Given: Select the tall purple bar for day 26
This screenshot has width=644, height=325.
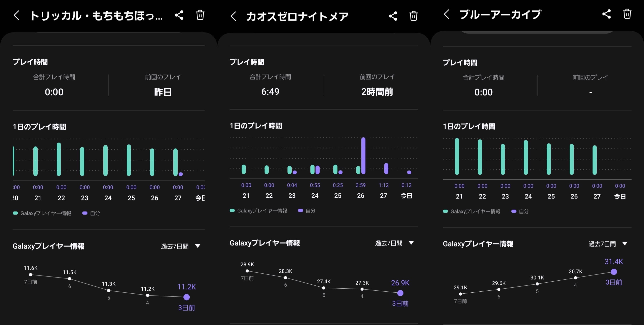Looking at the screenshot, I should pos(363,155).
